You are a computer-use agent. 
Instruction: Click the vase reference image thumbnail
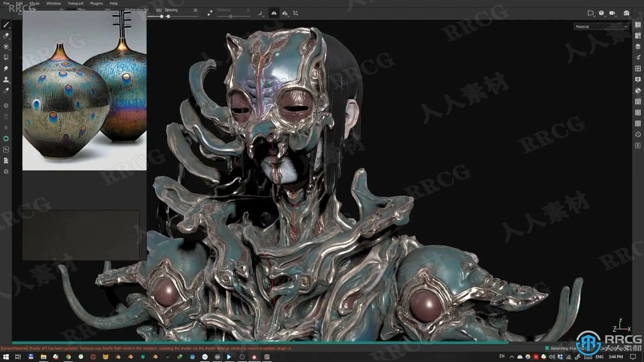click(85, 90)
